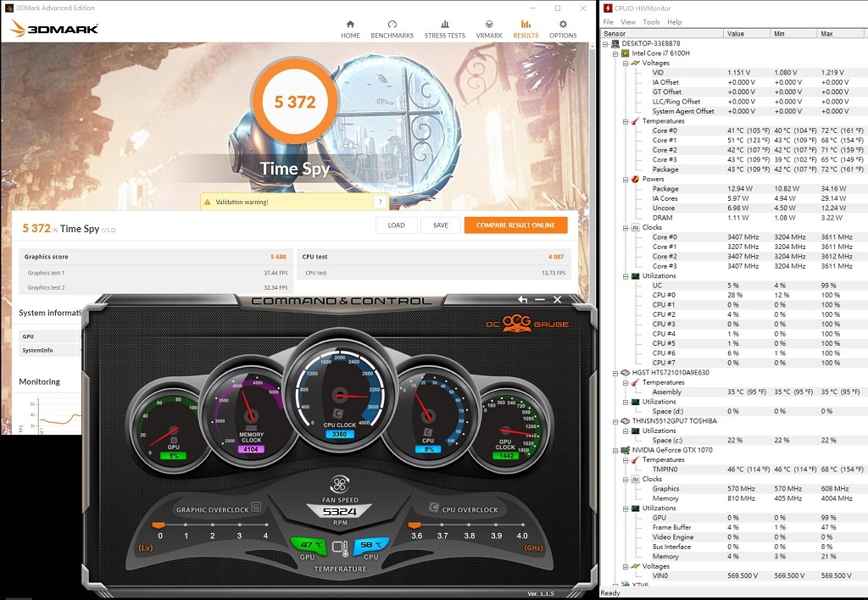Click the fan speed fan icon
The width and height of the screenshot is (868, 600).
(x=340, y=484)
